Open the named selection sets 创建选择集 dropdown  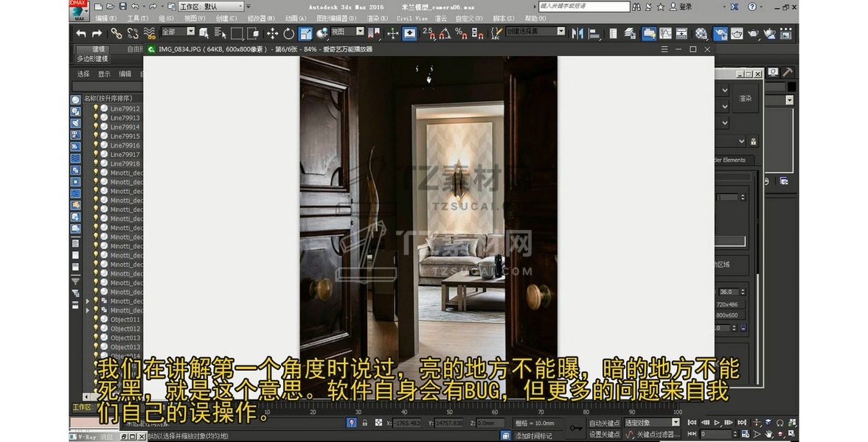(x=536, y=32)
